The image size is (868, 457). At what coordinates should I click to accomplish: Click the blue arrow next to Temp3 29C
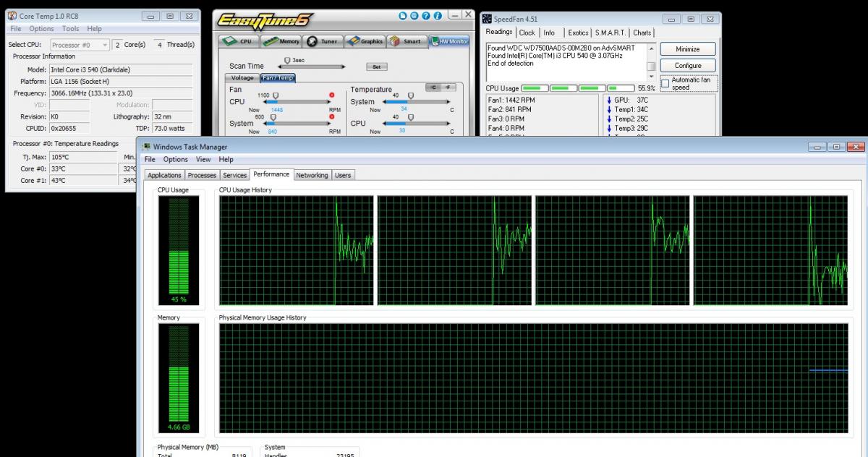click(609, 128)
